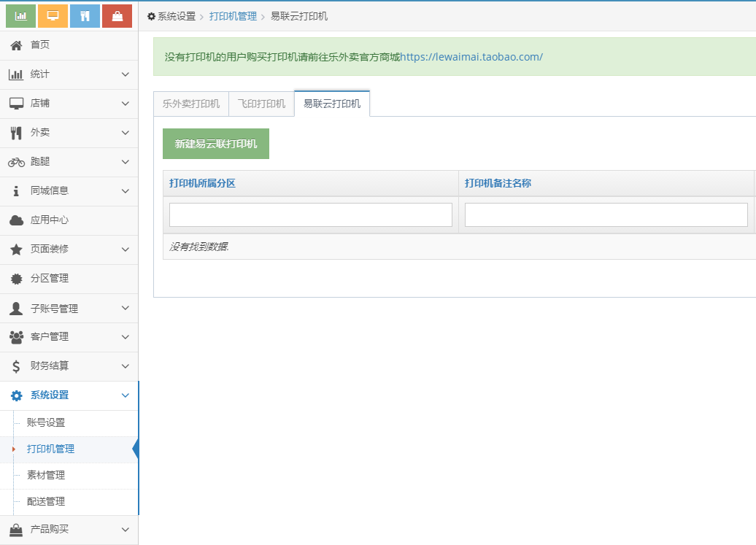Screen dimensions: 756x545
Task: Click the orange monitor shortcut button
Action: [x=53, y=16]
